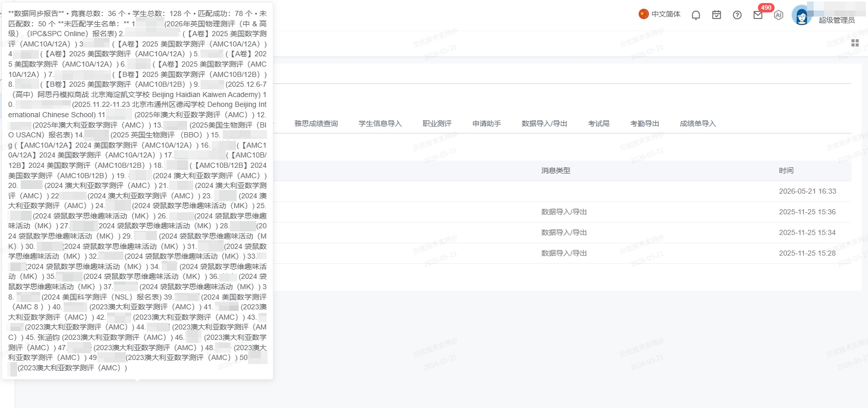The height and width of the screenshot is (408, 868).
Task: Open the message dated 2025-11-25 15:36
Action: pos(562,212)
